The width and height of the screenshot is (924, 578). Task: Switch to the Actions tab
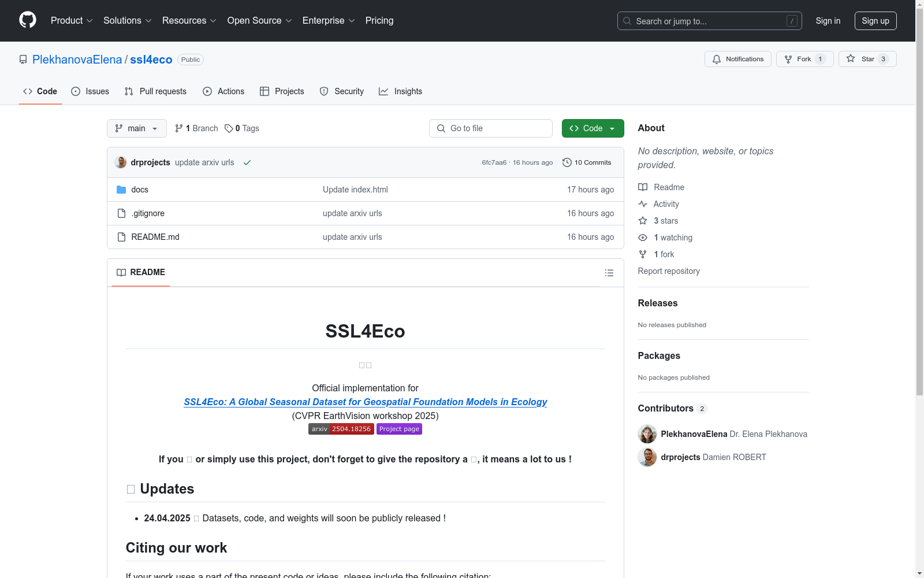click(223, 91)
